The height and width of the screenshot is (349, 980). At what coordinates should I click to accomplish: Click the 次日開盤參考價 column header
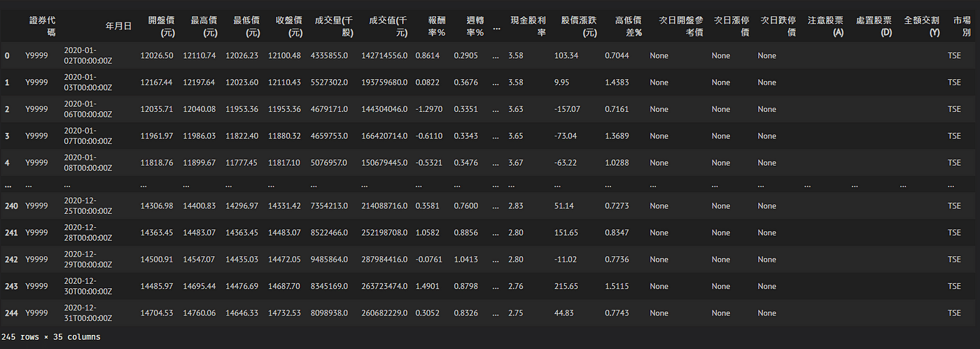[x=681, y=26]
